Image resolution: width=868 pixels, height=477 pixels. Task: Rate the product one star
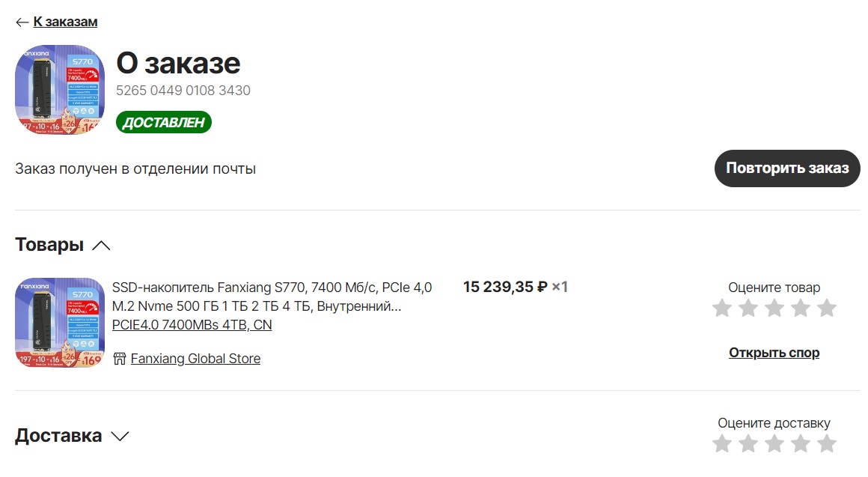tap(722, 308)
